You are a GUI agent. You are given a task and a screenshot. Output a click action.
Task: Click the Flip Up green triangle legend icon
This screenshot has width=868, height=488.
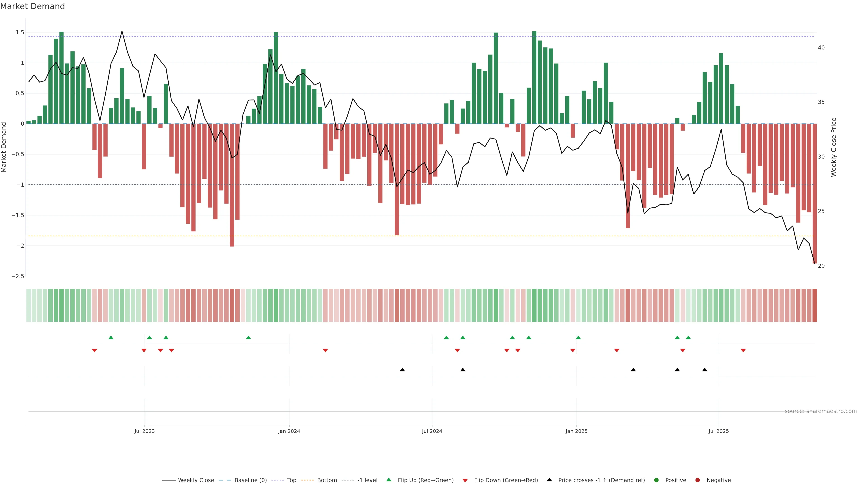[x=389, y=480]
